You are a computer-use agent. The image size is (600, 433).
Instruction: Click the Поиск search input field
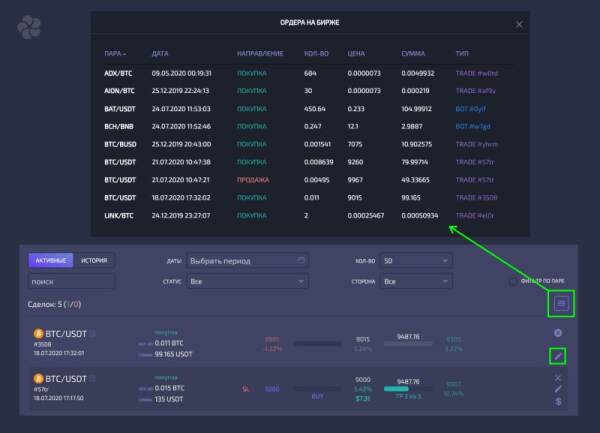70,283
